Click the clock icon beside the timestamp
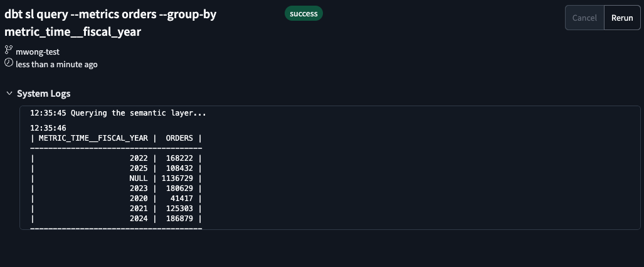Image resolution: width=644 pixels, height=267 pixels. point(9,63)
